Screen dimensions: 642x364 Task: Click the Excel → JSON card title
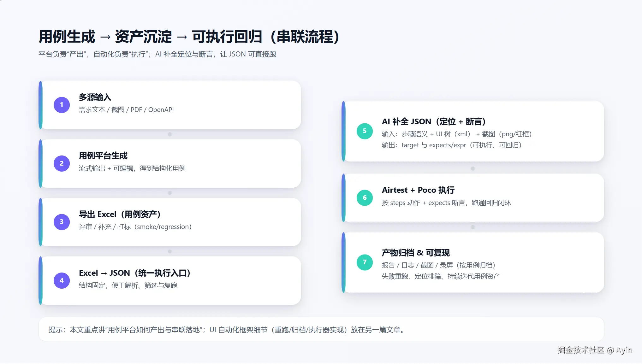point(135,273)
